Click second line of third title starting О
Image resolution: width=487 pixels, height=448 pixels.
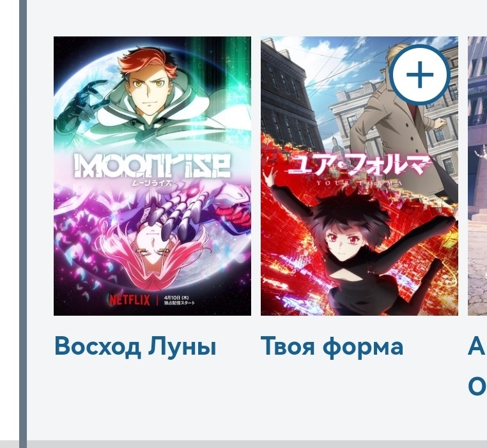point(477,386)
